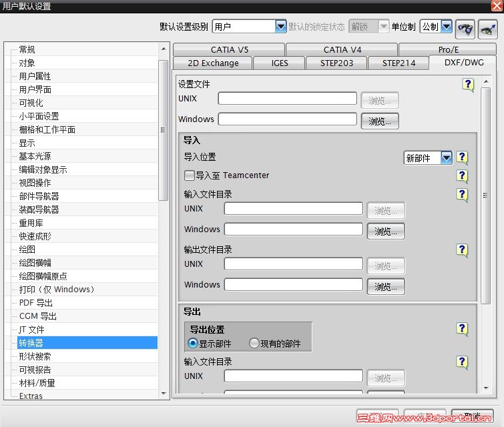Switch to IGES tab

coord(279,63)
